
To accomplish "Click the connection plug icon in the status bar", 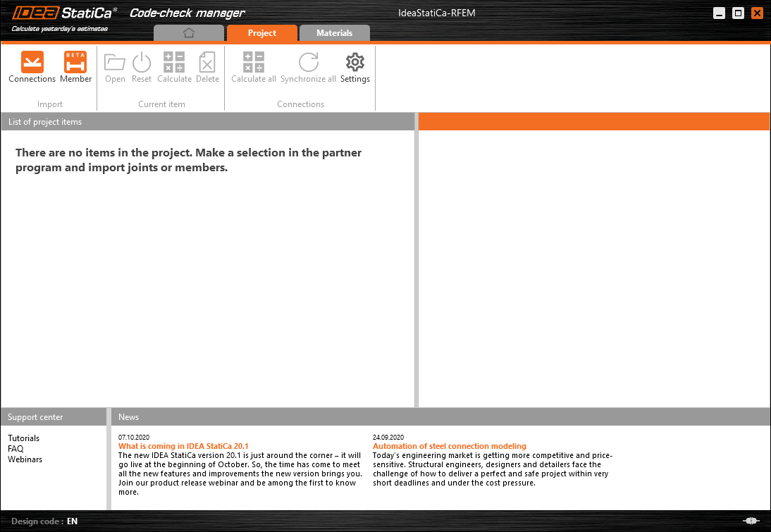I will point(751,521).
